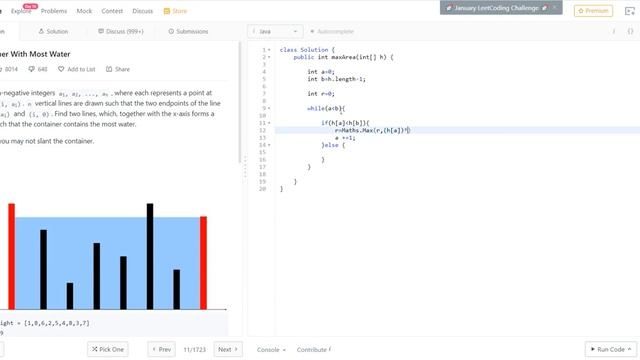Expand the Console panel

click(271, 350)
